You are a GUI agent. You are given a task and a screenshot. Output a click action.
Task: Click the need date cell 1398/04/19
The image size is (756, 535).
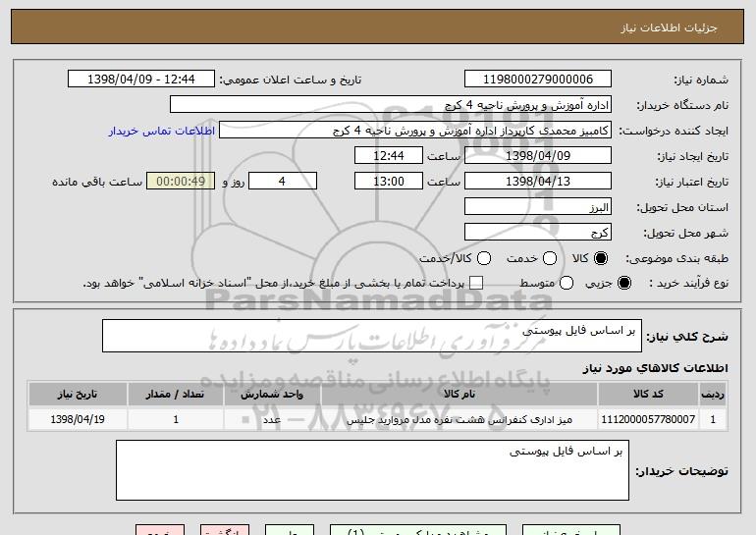coord(78,419)
